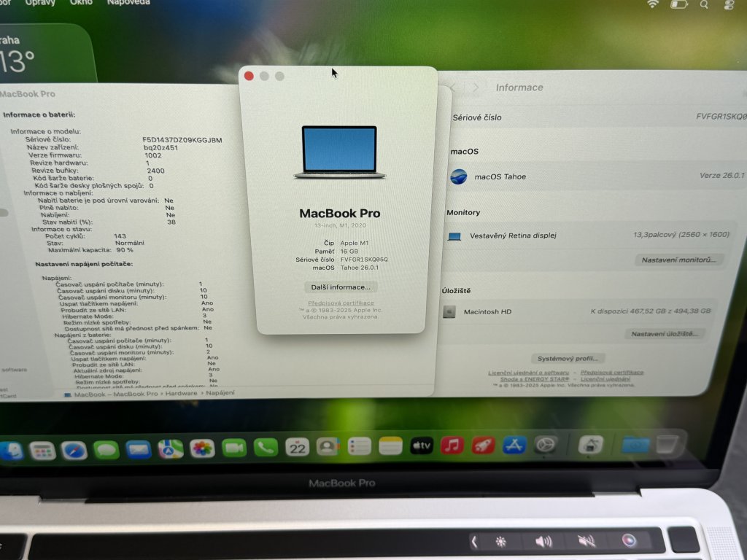Screen dimensions: 747x560
Task: Launch App Store from the Dock
Action: coord(515,444)
